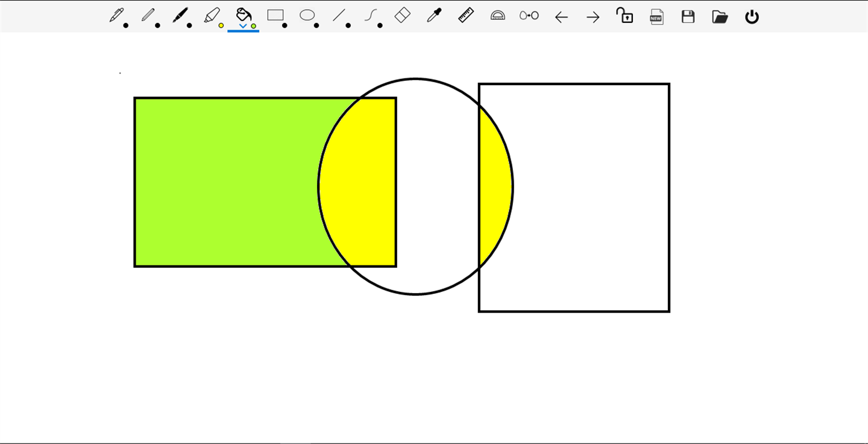Show the ruler tool
Viewport: 868px width, 444px height.
pos(466,15)
